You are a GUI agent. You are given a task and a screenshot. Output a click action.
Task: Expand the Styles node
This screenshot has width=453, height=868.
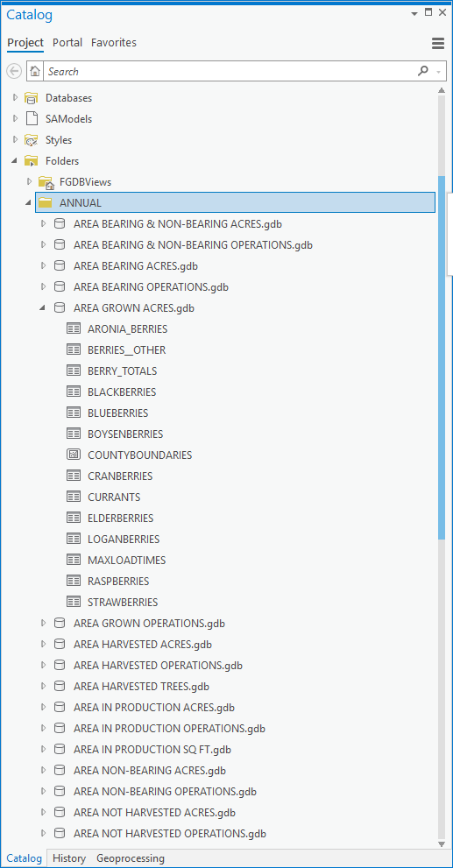tap(16, 140)
